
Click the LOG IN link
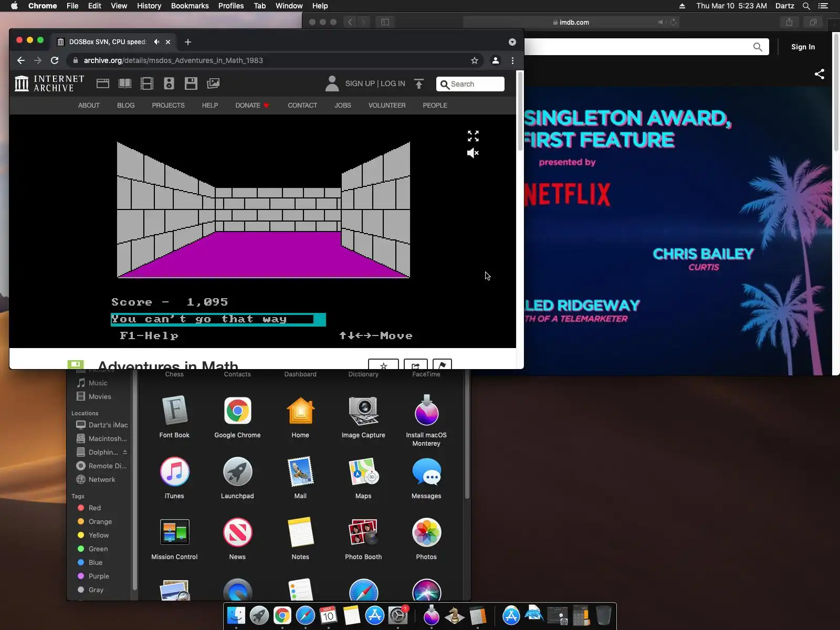pyautogui.click(x=393, y=83)
